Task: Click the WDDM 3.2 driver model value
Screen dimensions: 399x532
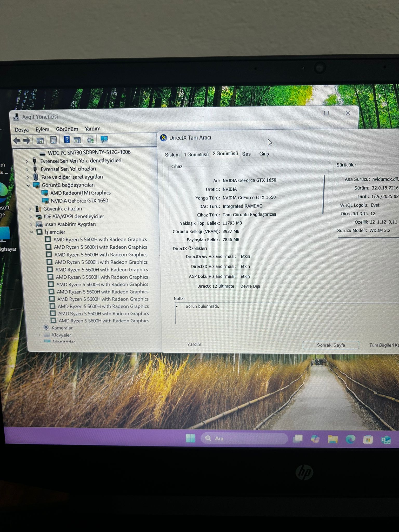Action: (380, 230)
